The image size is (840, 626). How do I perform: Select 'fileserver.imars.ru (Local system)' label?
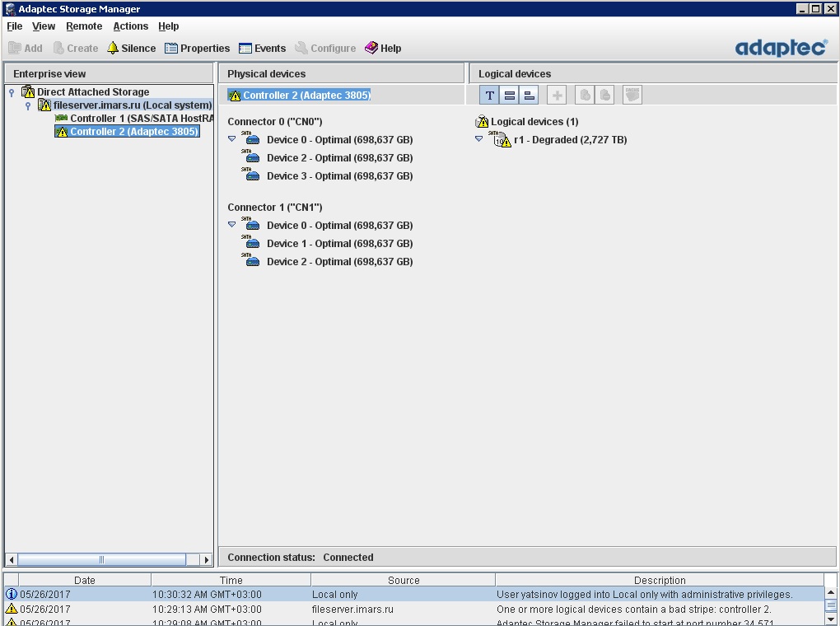[133, 105]
